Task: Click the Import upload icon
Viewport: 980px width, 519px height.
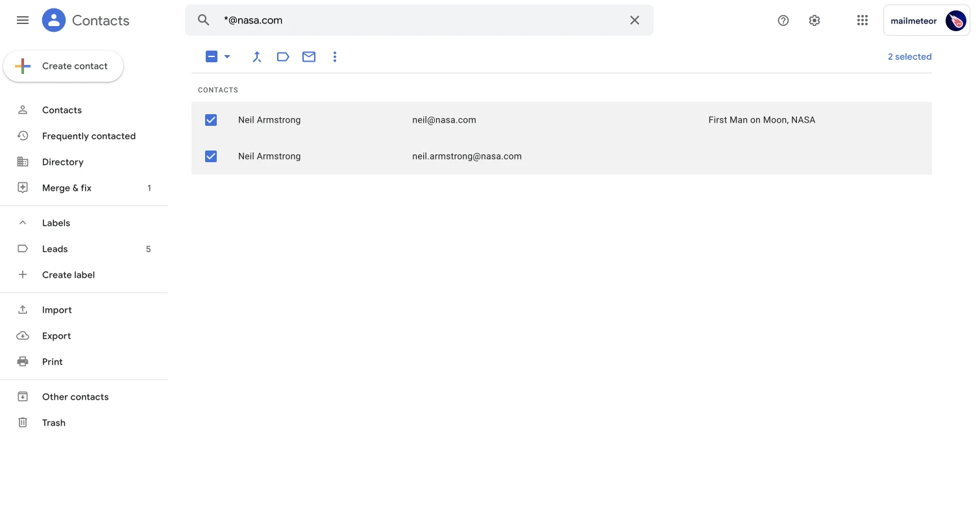Action: tap(23, 309)
